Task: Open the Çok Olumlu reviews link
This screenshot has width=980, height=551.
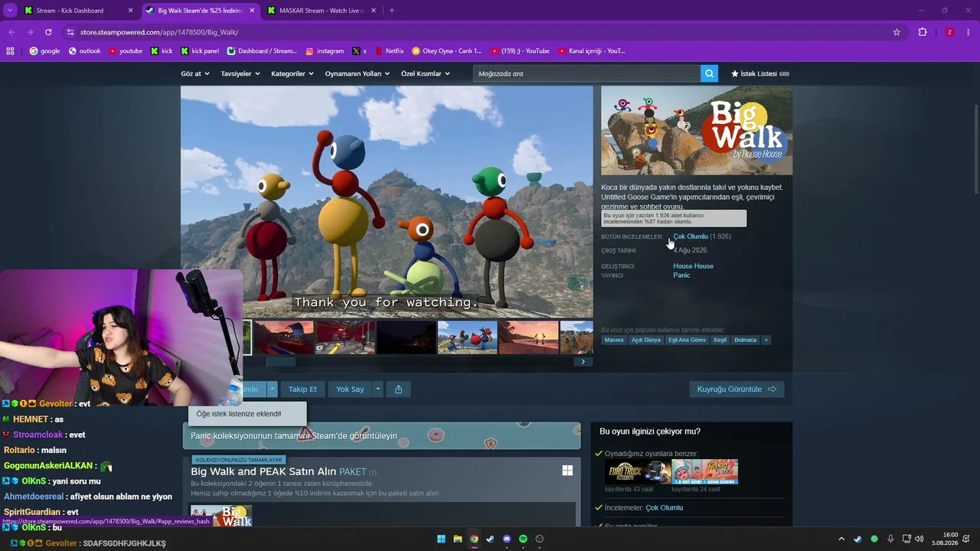Action: point(691,237)
